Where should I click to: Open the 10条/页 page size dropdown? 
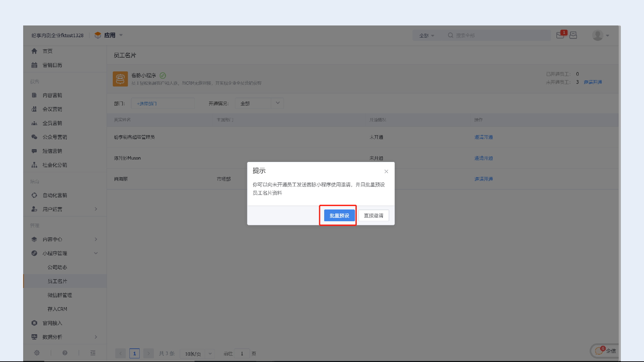click(197, 354)
